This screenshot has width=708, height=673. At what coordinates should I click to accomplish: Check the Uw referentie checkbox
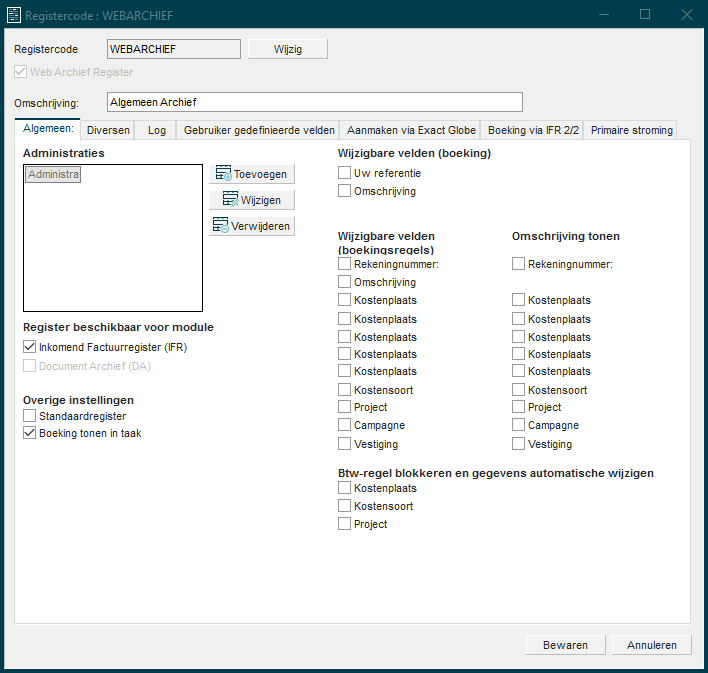coord(345,173)
